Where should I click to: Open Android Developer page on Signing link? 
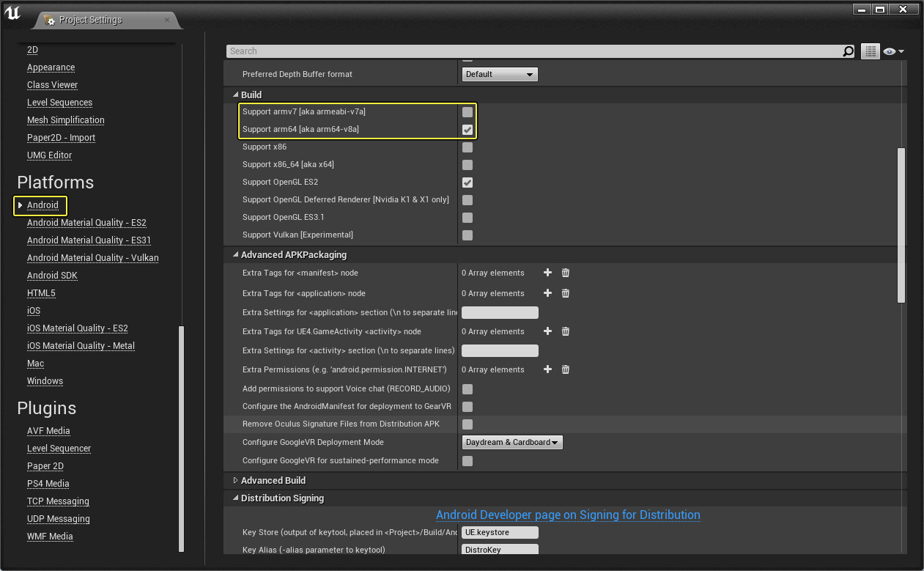(x=568, y=515)
